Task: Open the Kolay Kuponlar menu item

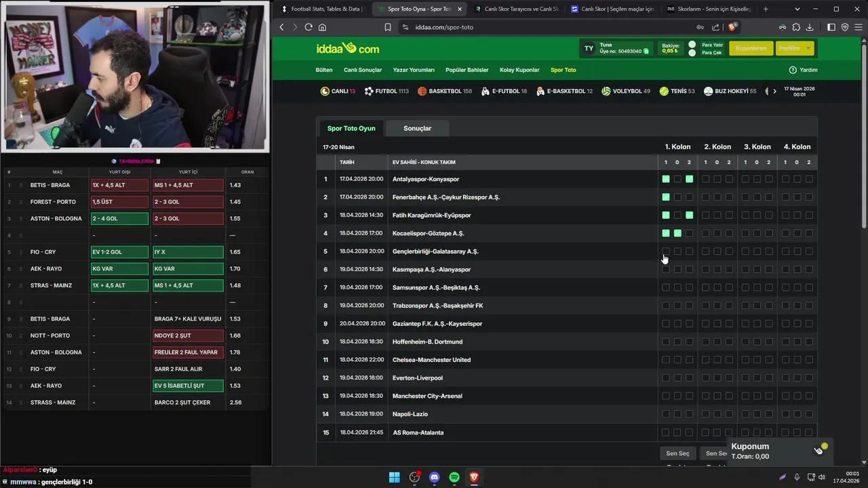Action: coord(519,70)
